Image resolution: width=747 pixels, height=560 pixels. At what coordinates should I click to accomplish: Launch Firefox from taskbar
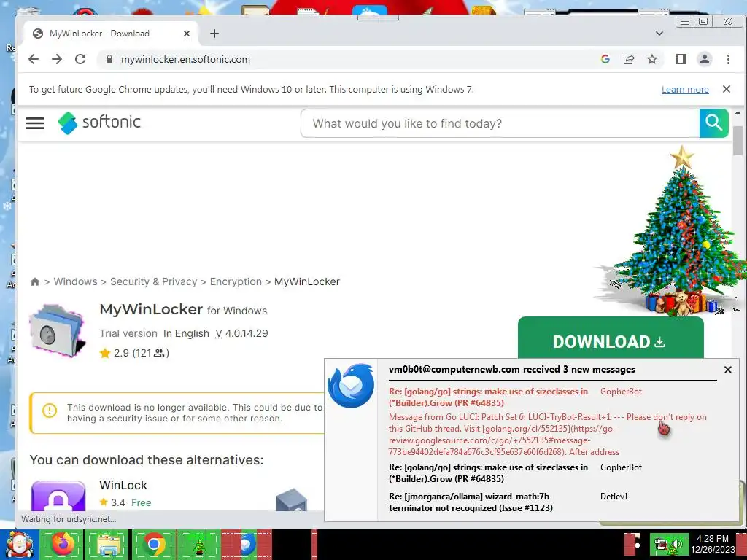[63, 544]
